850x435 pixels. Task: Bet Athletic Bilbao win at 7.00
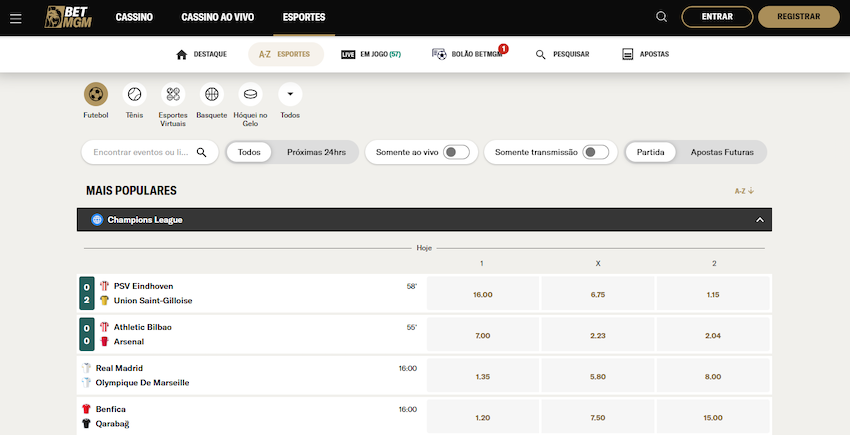click(x=482, y=335)
